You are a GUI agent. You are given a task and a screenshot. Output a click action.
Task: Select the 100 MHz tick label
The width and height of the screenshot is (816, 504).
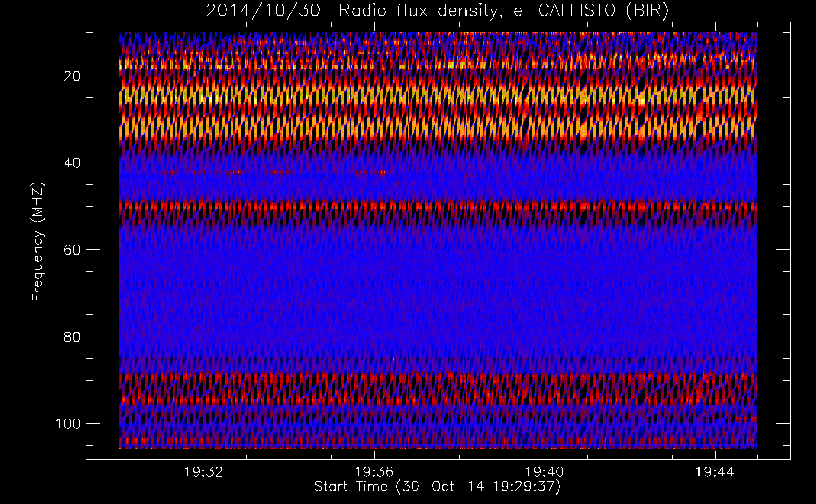point(67,424)
